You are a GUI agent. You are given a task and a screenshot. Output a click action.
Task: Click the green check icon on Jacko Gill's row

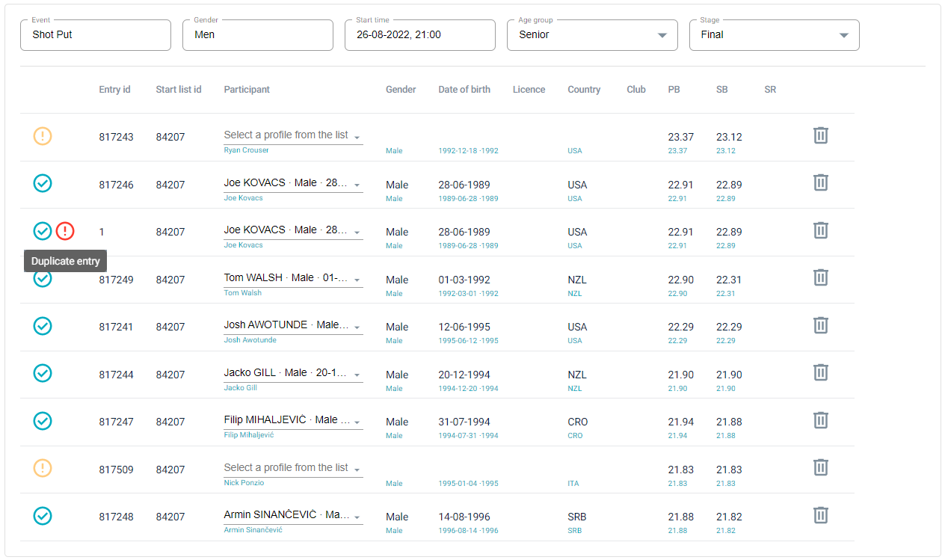(x=43, y=372)
